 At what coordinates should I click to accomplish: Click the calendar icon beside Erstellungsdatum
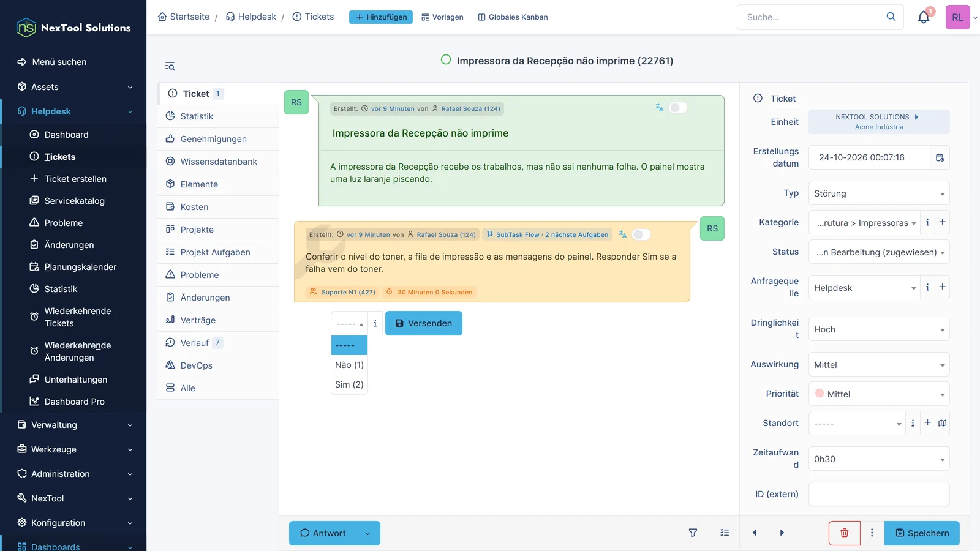940,157
